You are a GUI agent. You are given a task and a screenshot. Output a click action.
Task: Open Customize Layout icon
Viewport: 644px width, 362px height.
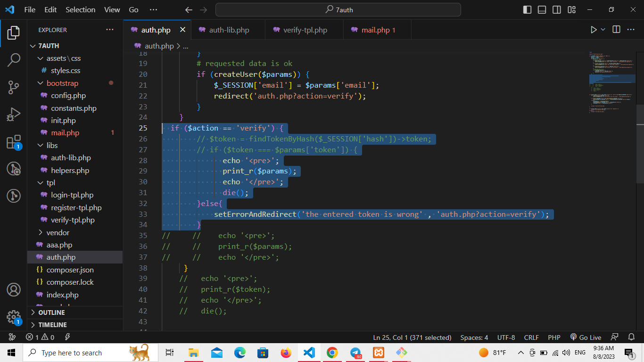(x=572, y=9)
